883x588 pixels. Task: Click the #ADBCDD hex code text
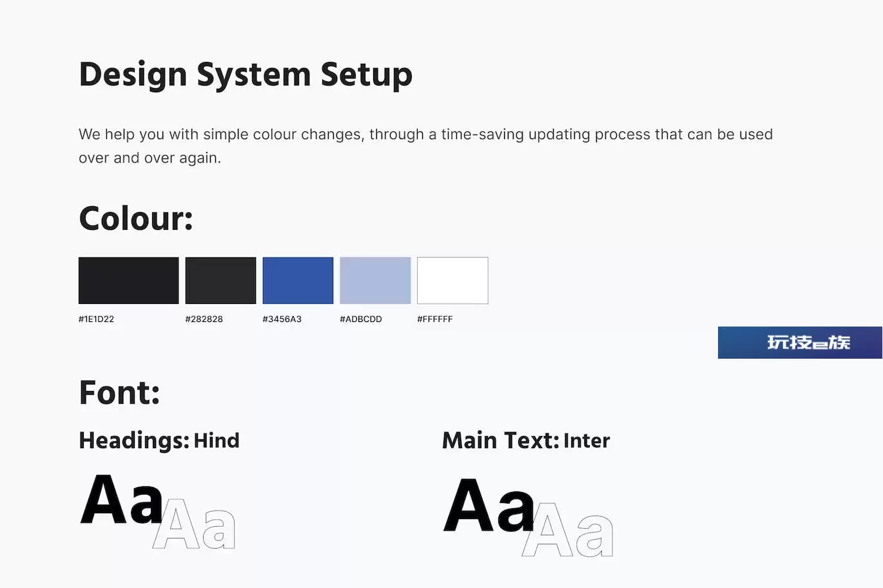(360, 319)
